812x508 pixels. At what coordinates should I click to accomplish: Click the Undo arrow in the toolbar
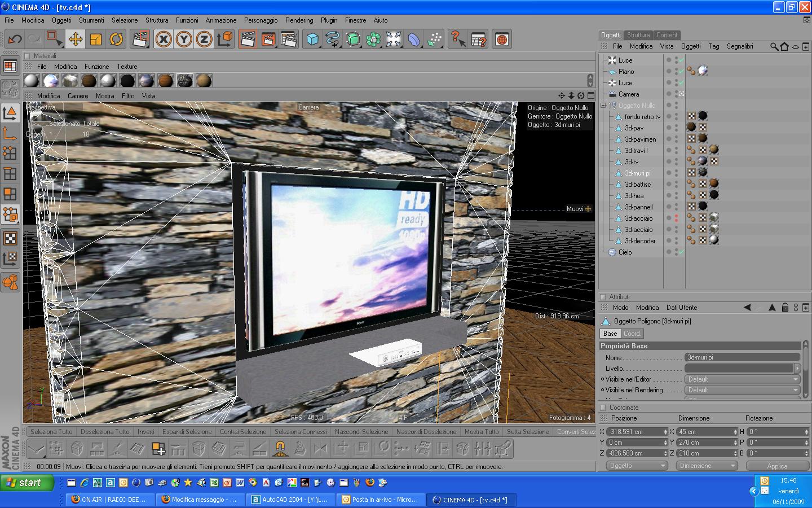pyautogui.click(x=15, y=40)
